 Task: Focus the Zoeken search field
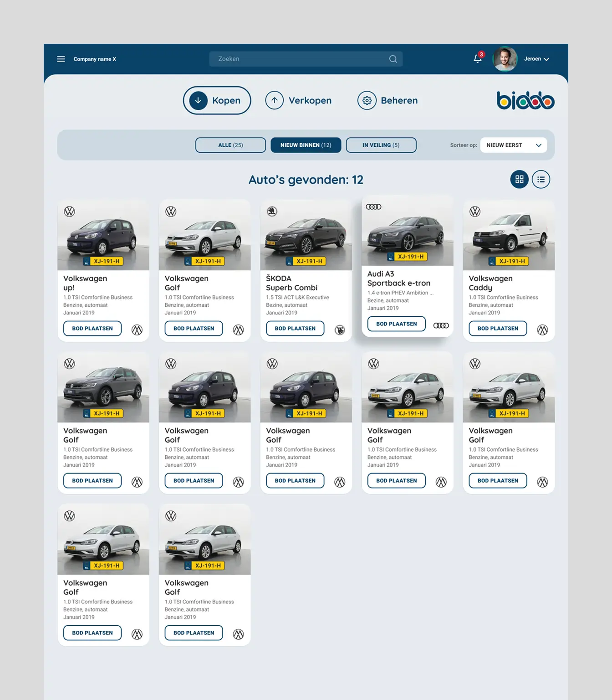(306, 59)
